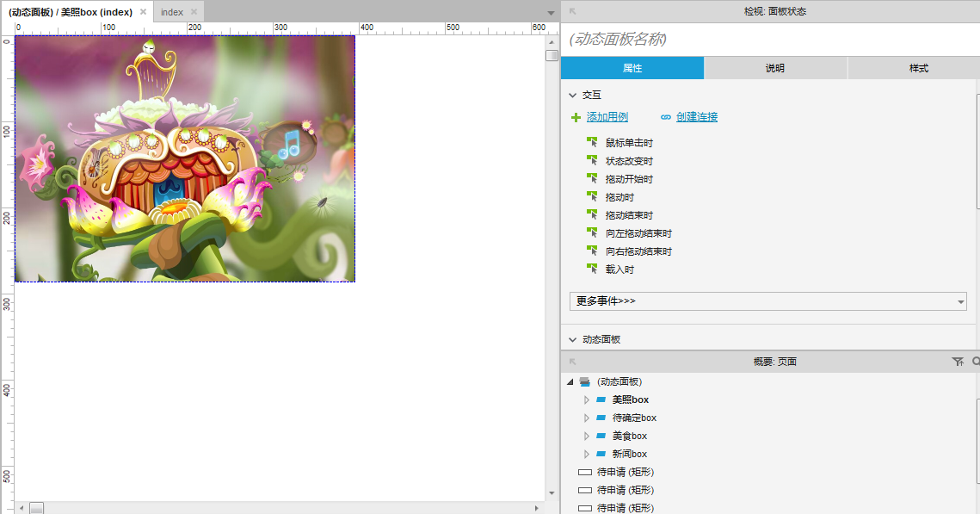
Task: Close the 美照box (index) tab
Action: click(143, 12)
